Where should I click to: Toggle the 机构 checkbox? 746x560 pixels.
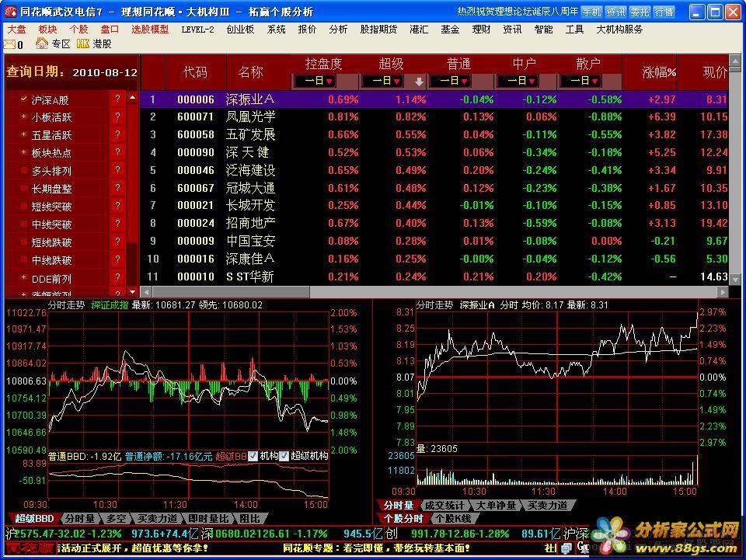(253, 457)
